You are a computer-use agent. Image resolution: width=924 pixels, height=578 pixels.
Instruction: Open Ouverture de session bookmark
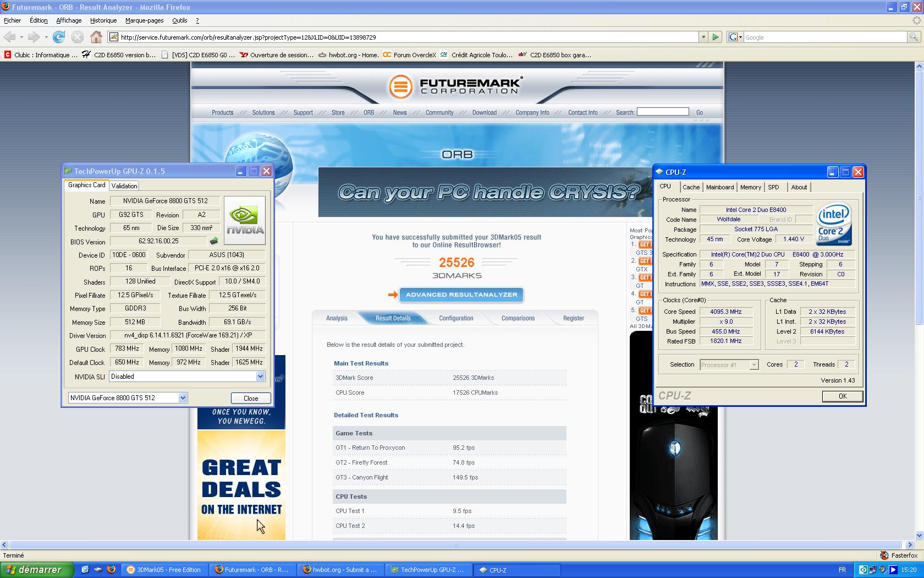[x=276, y=54]
